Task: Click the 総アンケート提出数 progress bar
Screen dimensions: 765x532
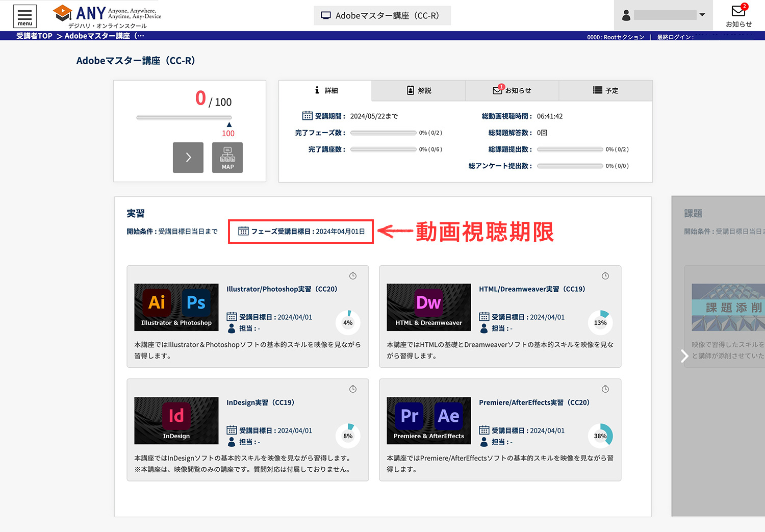Action: (570, 166)
